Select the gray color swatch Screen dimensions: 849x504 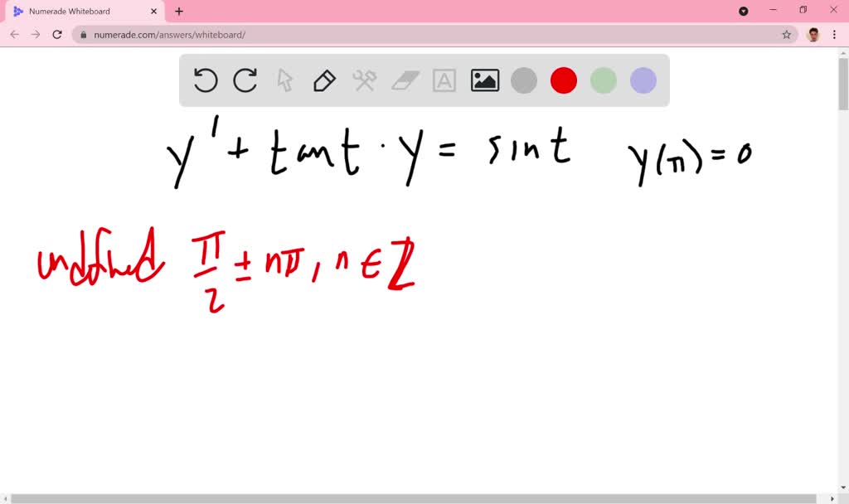click(x=524, y=80)
